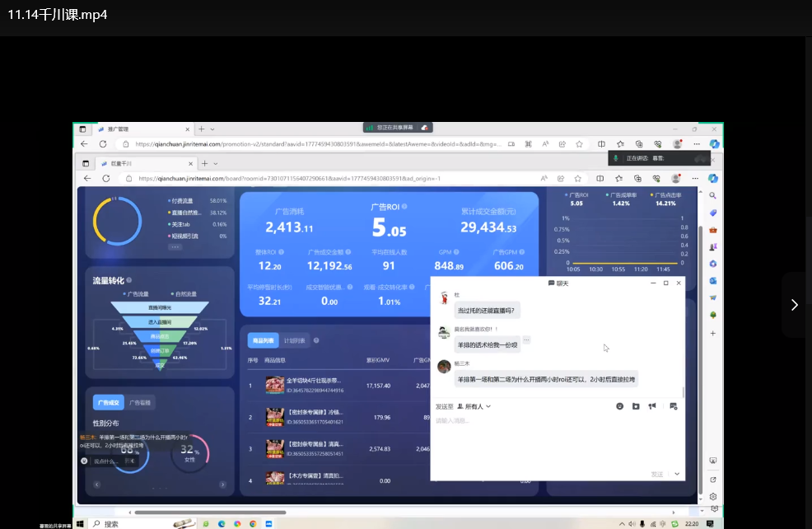812x529 pixels.
Task: Open tab list dropdown in outer browser
Action: pyautogui.click(x=212, y=129)
